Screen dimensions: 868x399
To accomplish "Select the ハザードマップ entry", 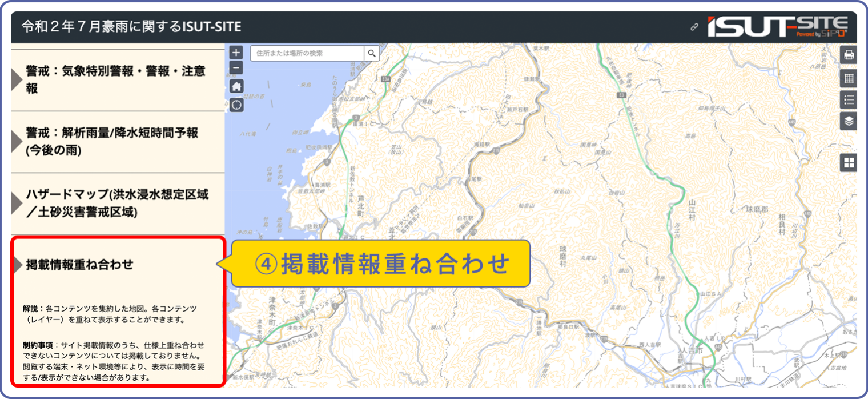I will pyautogui.click(x=118, y=203).
